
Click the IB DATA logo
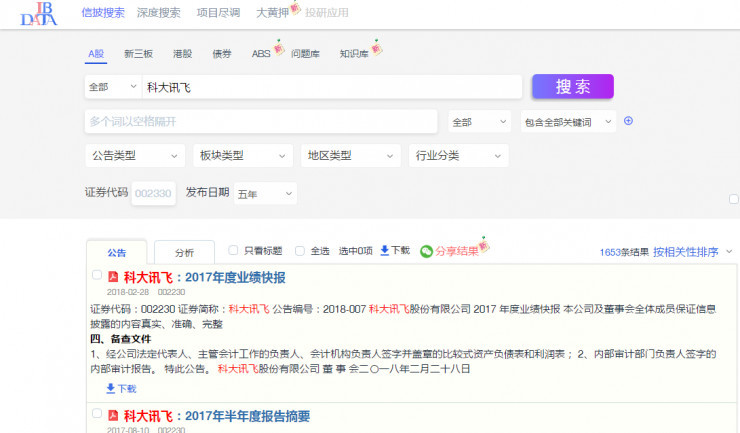[39, 14]
